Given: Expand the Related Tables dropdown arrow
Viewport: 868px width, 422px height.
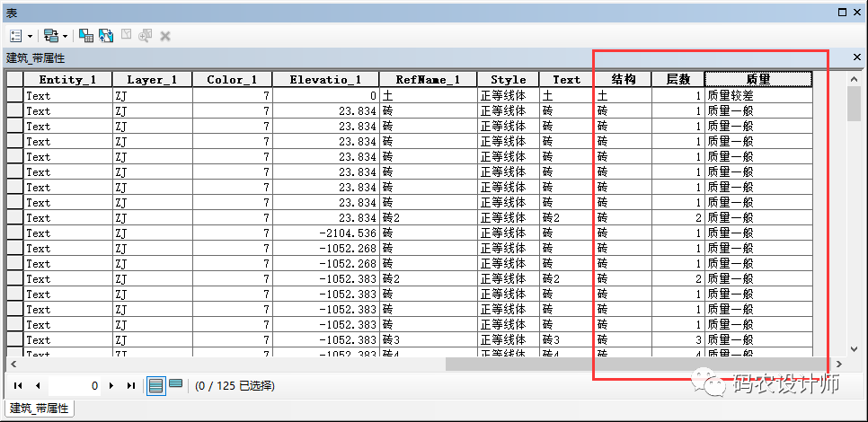Looking at the screenshot, I should pyautogui.click(x=65, y=36).
